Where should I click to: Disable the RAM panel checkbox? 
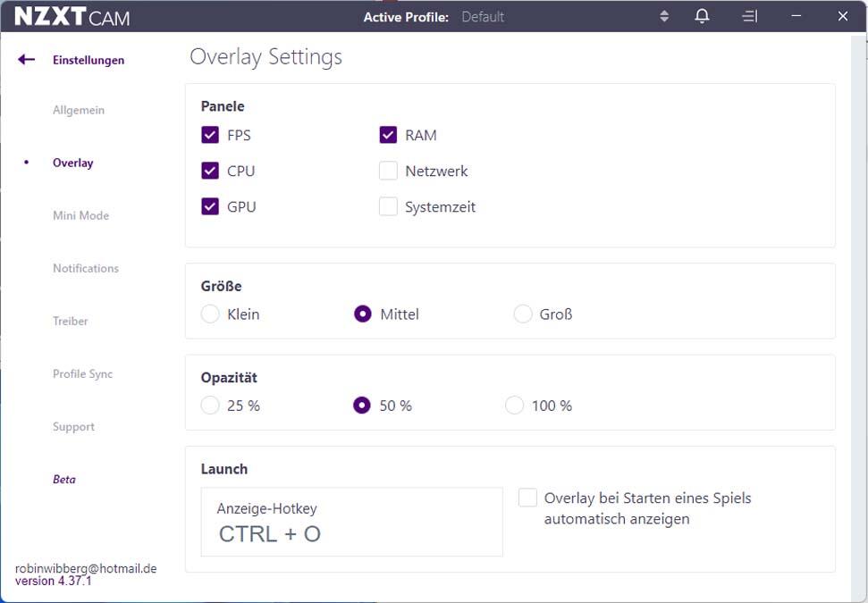[388, 135]
